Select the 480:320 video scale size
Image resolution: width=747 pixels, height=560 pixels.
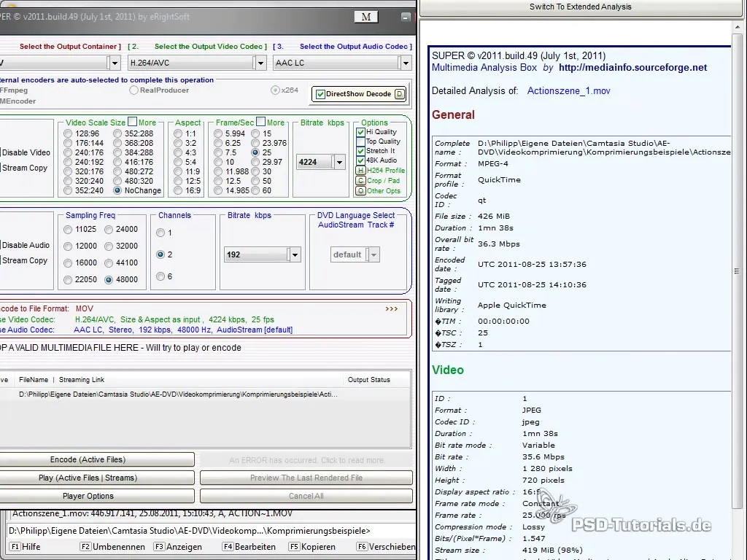(x=117, y=181)
